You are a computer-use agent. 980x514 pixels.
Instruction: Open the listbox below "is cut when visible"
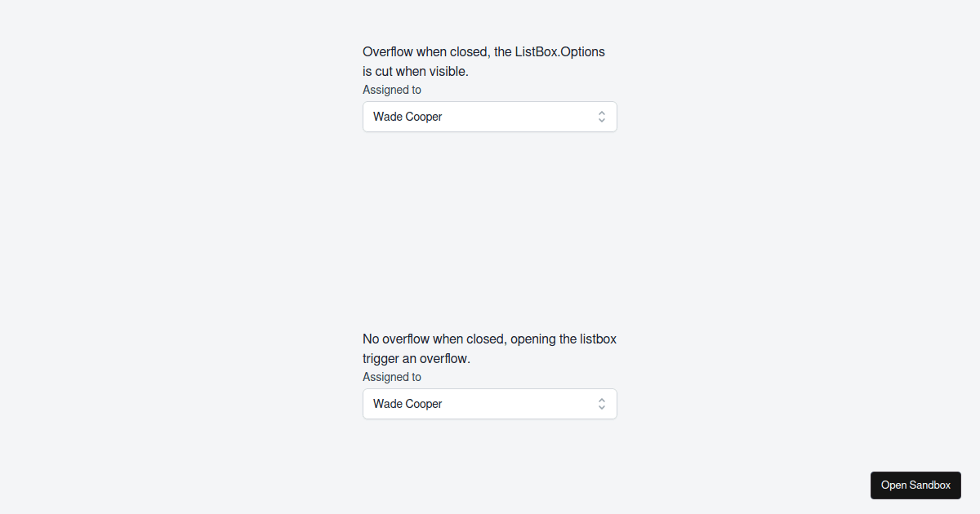click(490, 117)
